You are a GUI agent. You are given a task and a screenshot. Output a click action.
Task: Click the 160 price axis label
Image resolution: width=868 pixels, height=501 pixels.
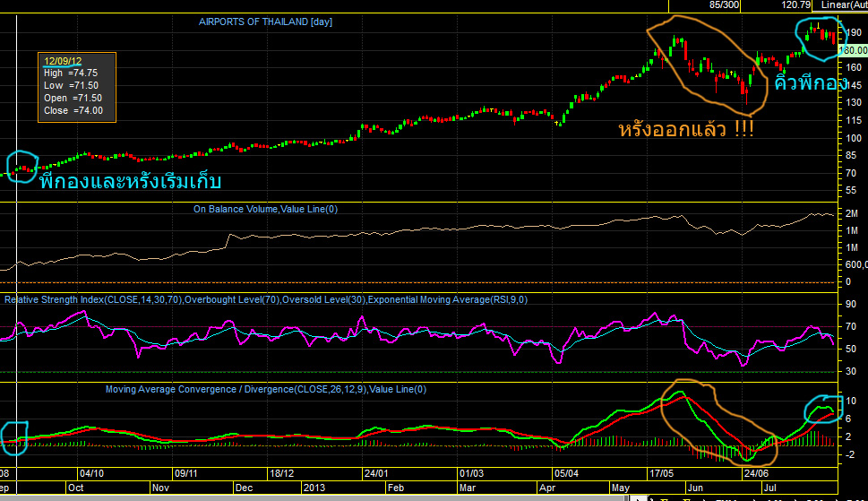click(855, 67)
